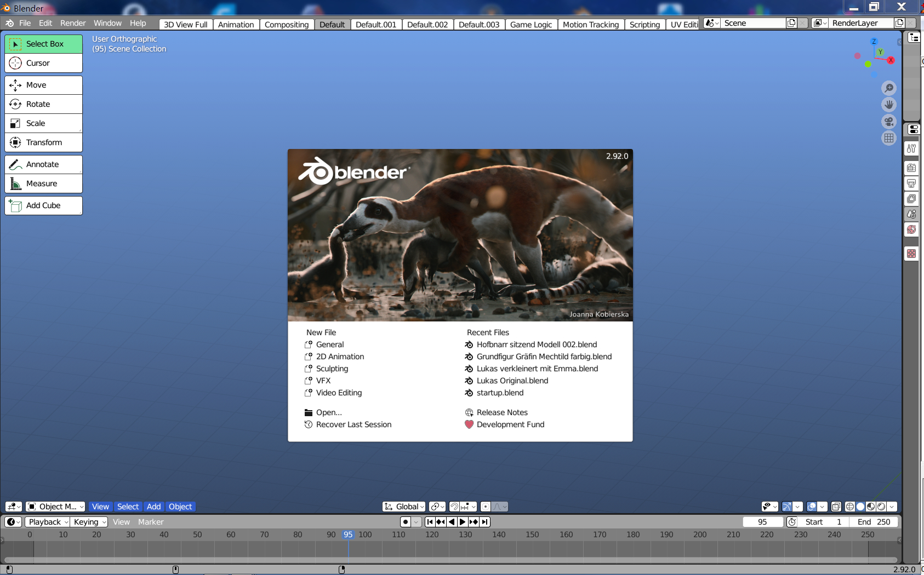
Task: Click the zoom magnifier viewport gizmo
Action: [889, 88]
